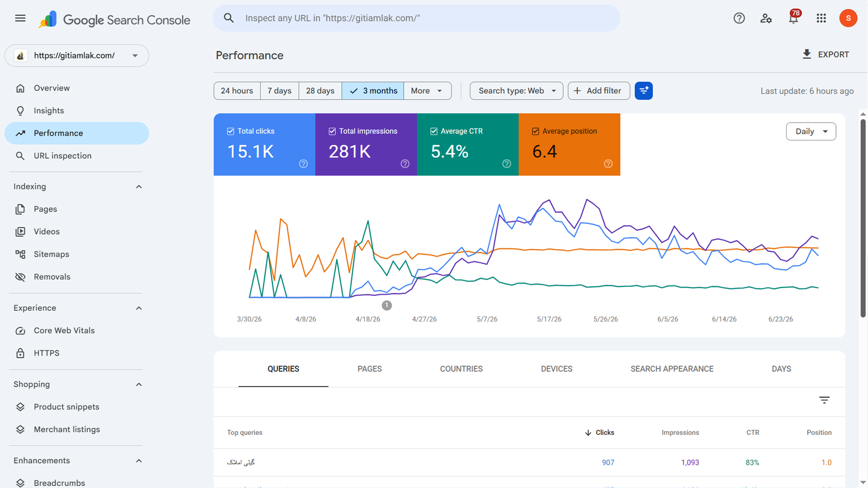Click the blue filter sparkle button
Image resolution: width=868 pixels, height=488 pixels.
tap(643, 91)
